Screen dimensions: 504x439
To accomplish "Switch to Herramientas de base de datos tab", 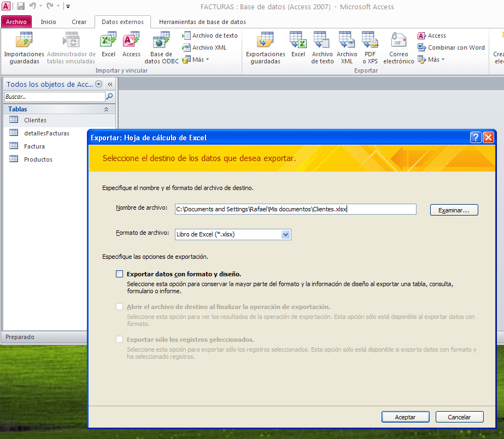I will tap(202, 22).
